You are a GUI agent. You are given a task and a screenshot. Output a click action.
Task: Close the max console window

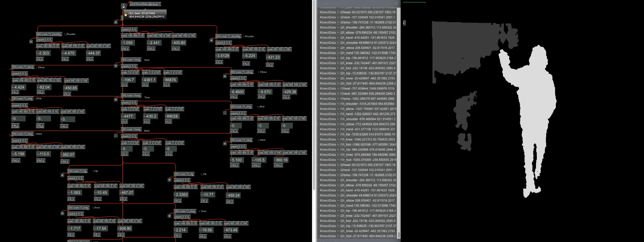(x=396, y=3)
